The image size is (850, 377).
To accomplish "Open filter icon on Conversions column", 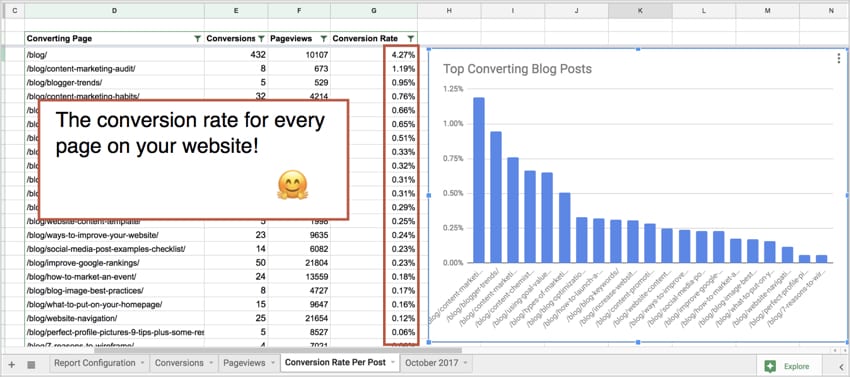I will click(x=261, y=39).
